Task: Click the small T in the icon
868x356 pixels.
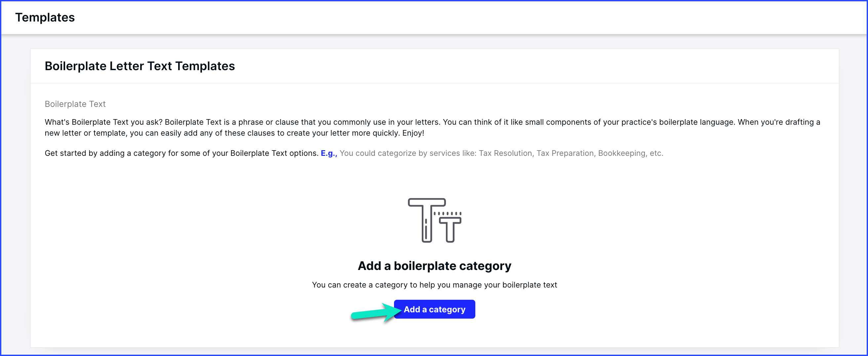Action: pos(450,230)
